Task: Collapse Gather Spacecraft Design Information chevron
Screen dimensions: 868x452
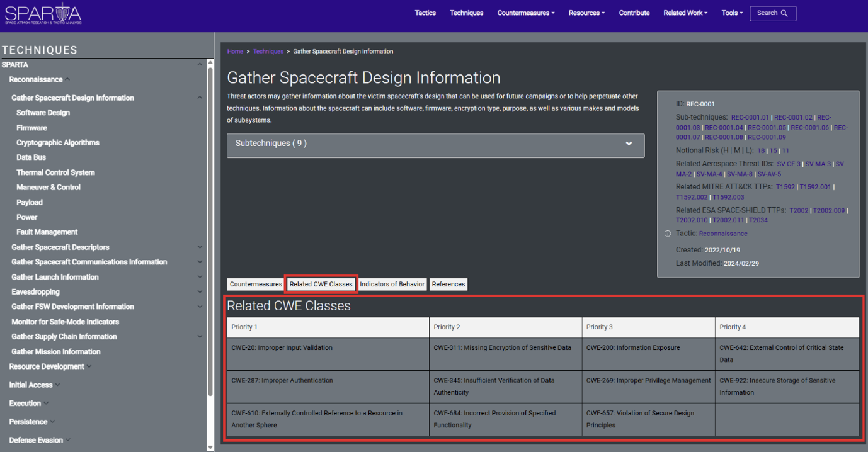Action: pos(200,98)
